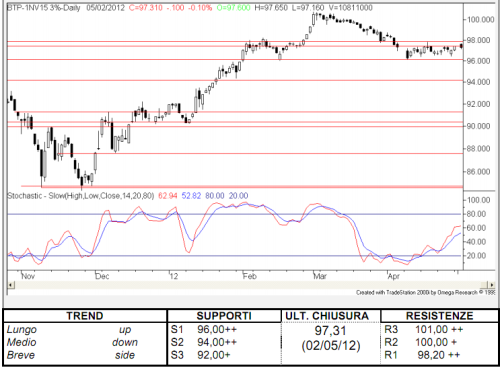This screenshot has height=368, width=500.
Task: Click support S1 value 96,00++
Action: point(217,329)
